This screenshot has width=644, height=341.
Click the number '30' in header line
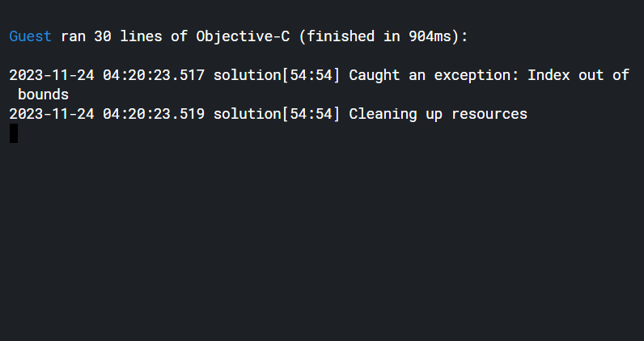tap(103, 36)
